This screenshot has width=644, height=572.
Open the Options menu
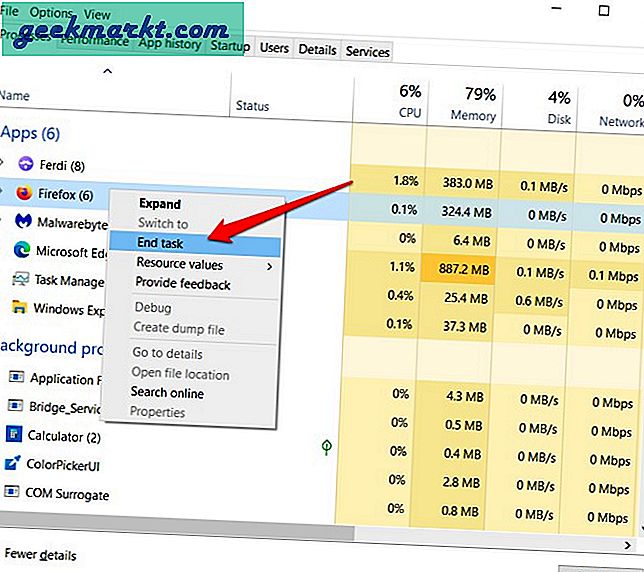[51, 13]
